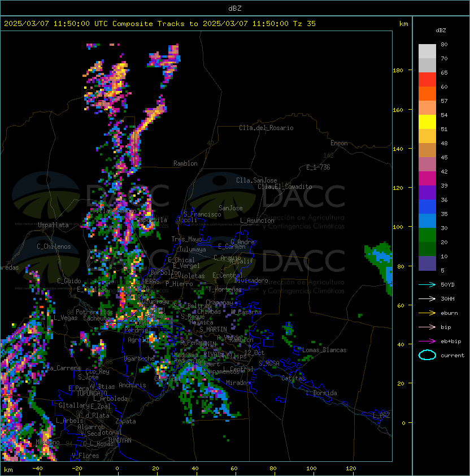Click the 180 tick on vertical axis
Screen dimensions: 470x476
pyautogui.click(x=398, y=71)
